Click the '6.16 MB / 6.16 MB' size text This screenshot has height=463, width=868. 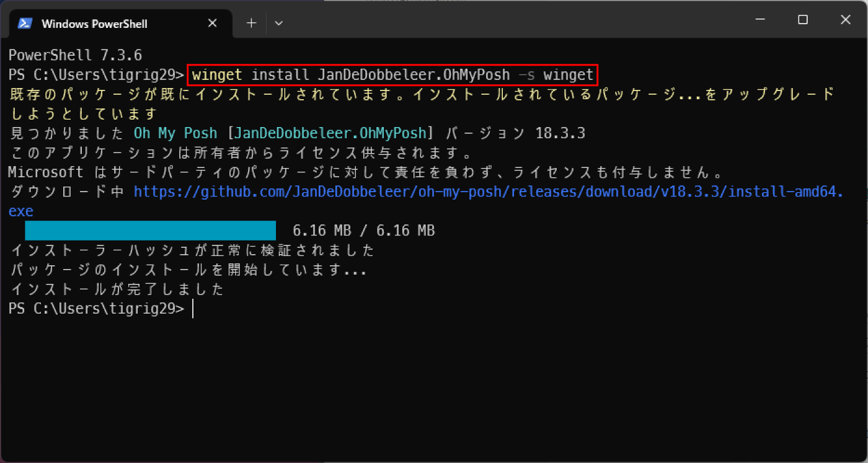point(364,231)
